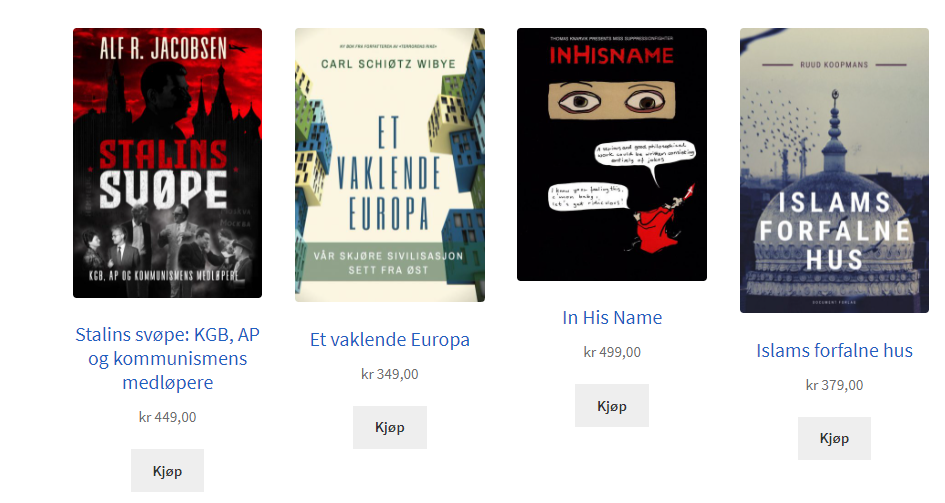
Task: Open the Et vaklende Europa cover image
Action: [390, 165]
